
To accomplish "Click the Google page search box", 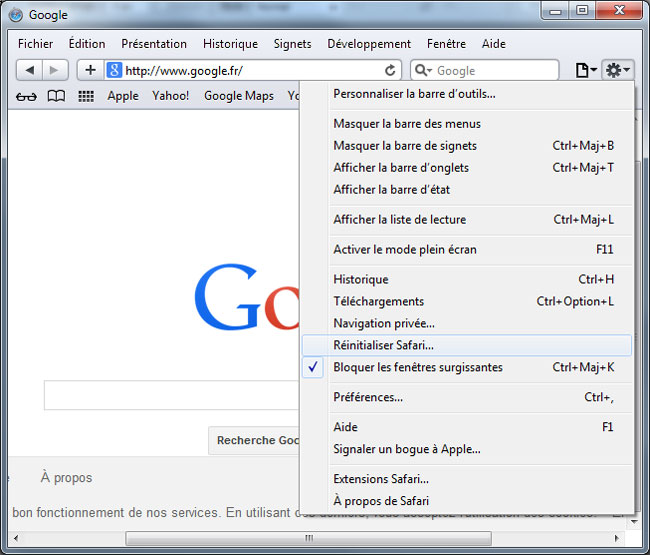I will [x=171, y=395].
